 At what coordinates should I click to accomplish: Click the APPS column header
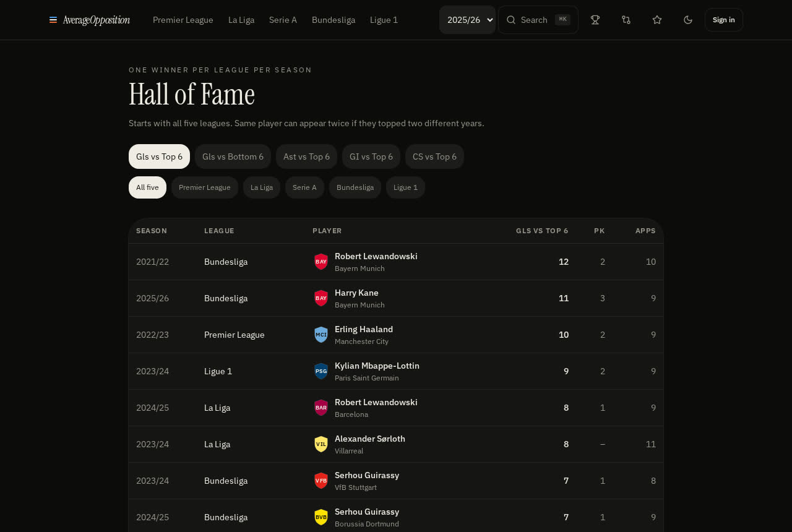(x=645, y=231)
